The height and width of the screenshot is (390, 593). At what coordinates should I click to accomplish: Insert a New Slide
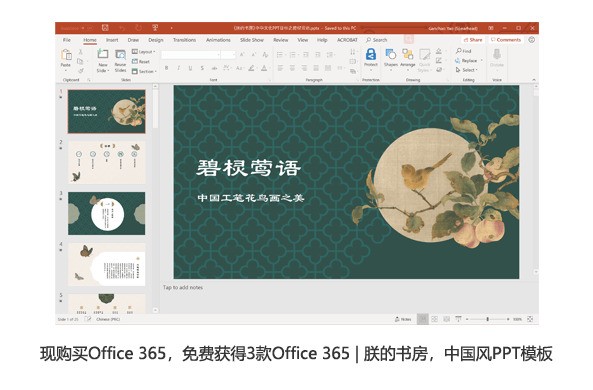102,61
